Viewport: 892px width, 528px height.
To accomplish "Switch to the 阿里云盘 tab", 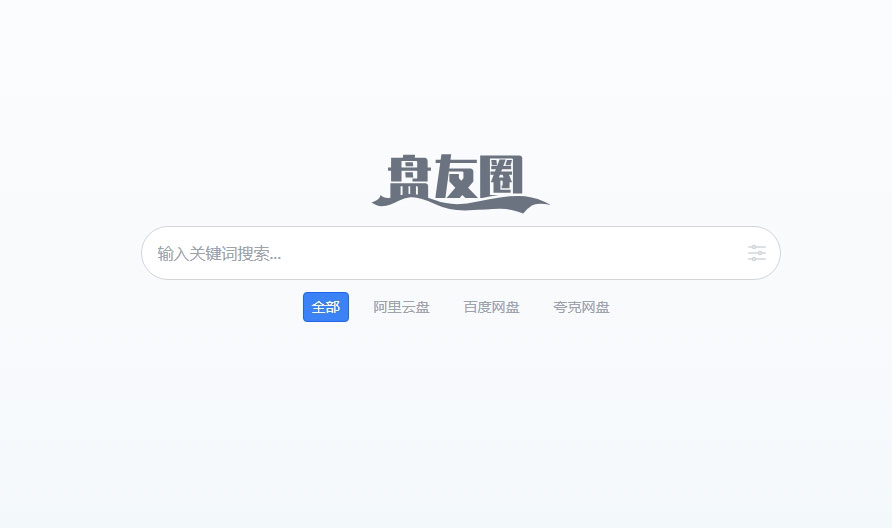I will pyautogui.click(x=402, y=307).
